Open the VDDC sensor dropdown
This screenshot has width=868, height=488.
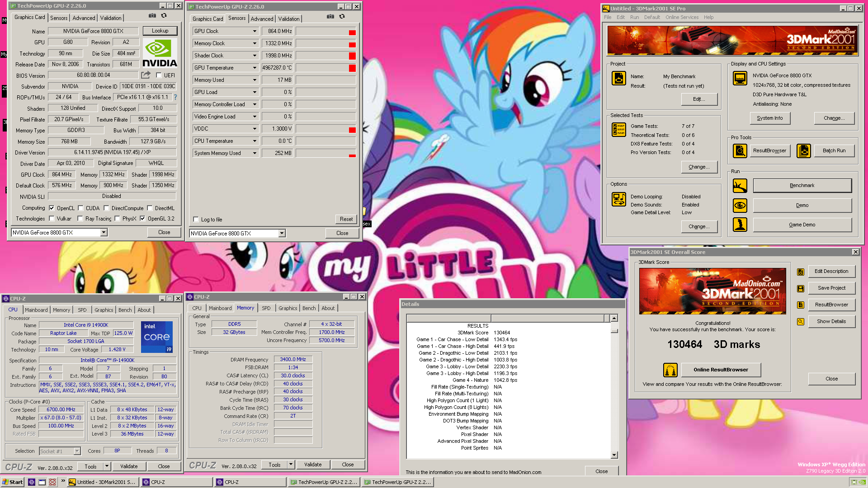pos(255,129)
